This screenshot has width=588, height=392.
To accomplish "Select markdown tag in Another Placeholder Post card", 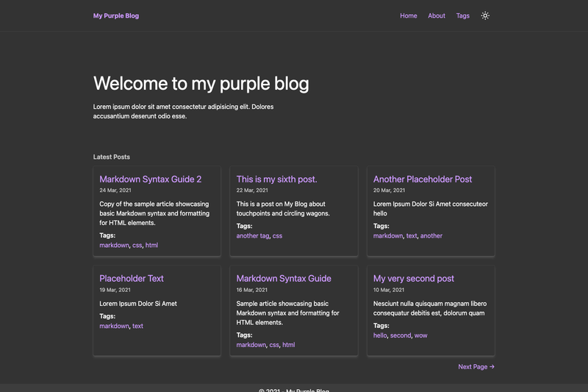I will pos(388,235).
